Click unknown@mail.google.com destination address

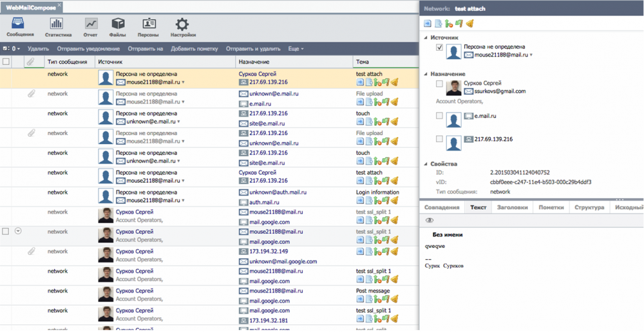(x=283, y=261)
